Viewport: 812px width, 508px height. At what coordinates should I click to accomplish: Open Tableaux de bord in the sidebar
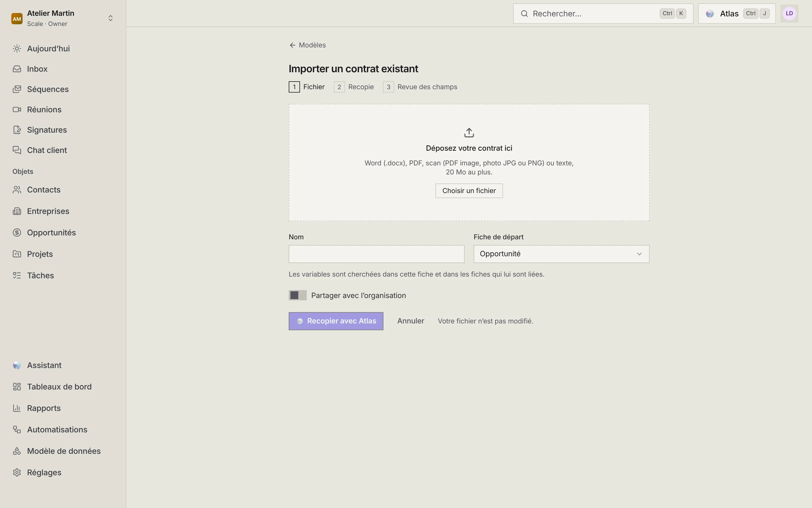click(63, 387)
